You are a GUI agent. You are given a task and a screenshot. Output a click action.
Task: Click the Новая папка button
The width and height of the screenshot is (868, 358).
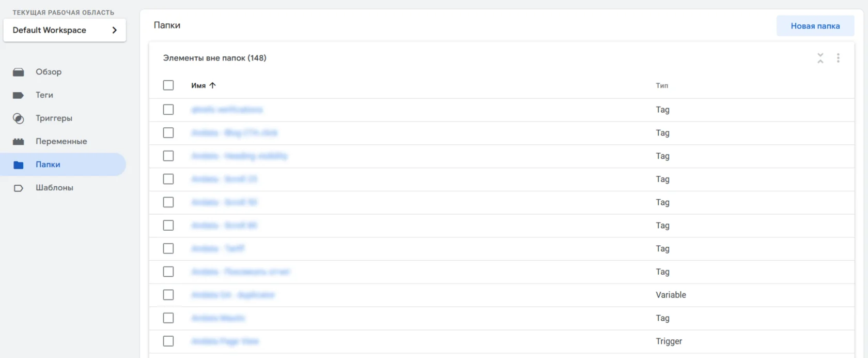click(815, 26)
